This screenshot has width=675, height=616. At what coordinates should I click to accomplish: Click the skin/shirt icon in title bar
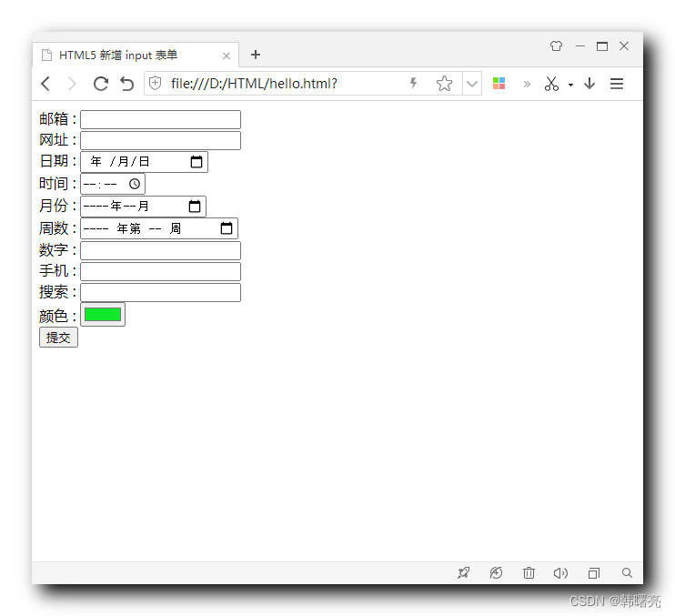click(x=556, y=45)
